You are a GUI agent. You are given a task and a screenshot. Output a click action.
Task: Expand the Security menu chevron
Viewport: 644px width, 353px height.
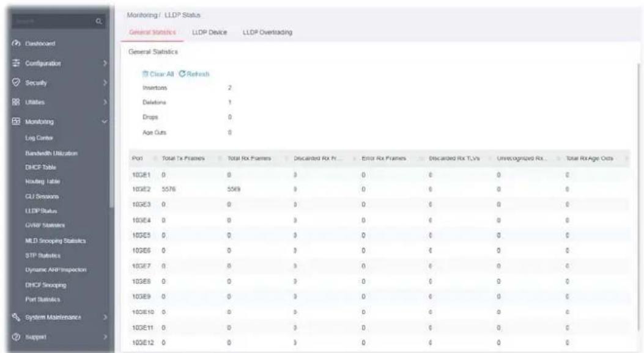pos(105,83)
